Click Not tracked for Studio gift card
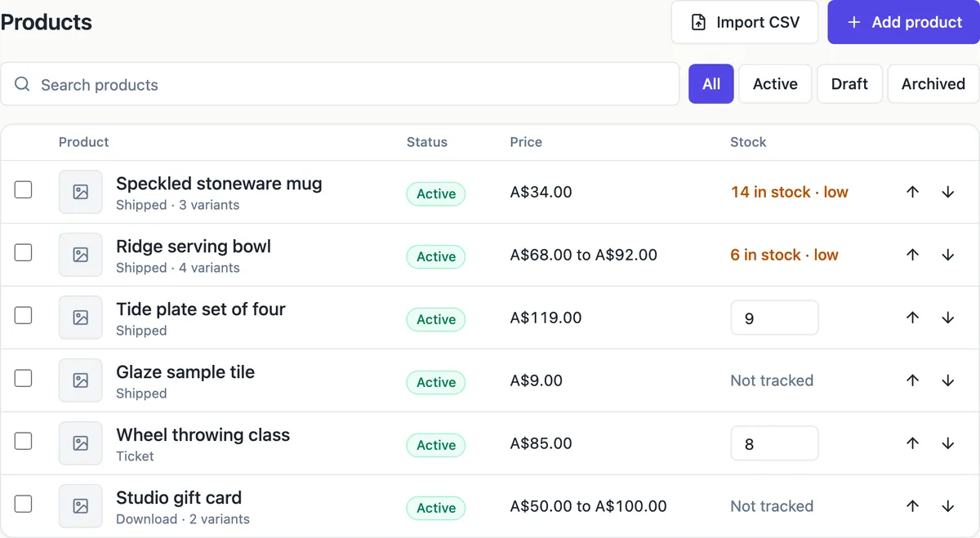The height and width of the screenshot is (538, 980). pos(772,506)
